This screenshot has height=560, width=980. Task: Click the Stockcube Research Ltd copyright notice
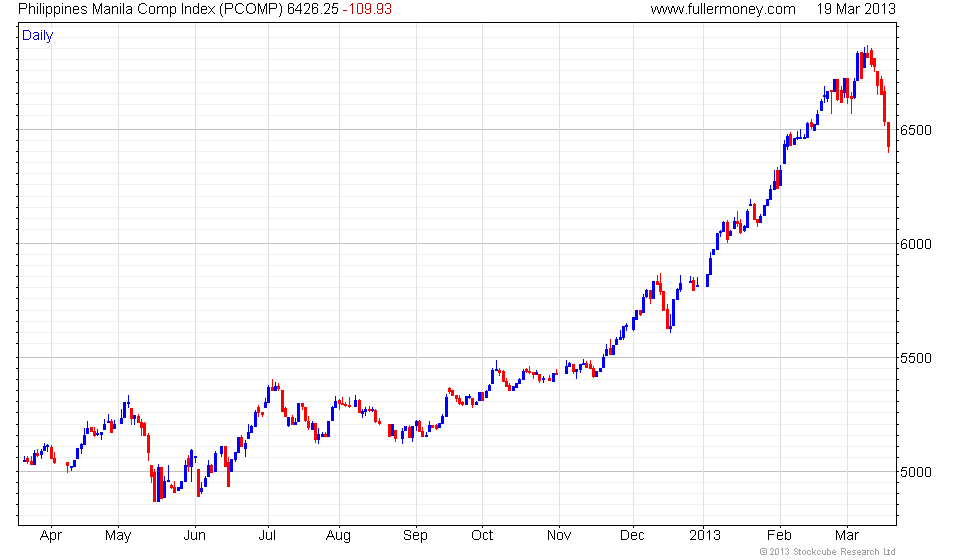pyautogui.click(x=828, y=552)
